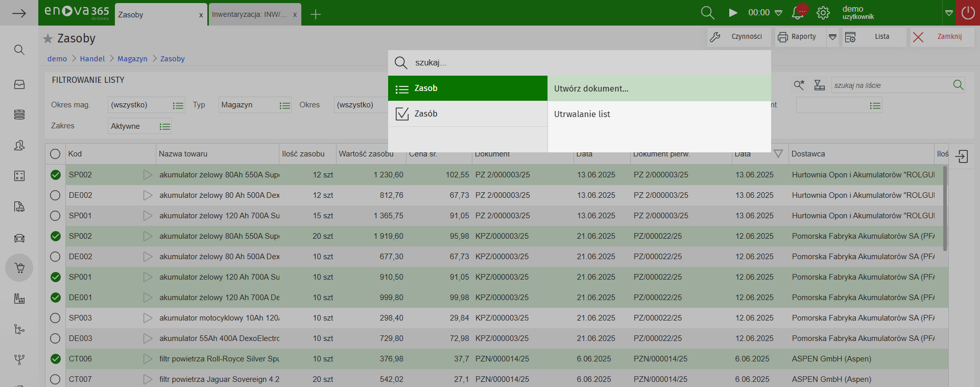980x387 pixels.
Task: Click the cart icon in the sidebar
Action: (19, 268)
